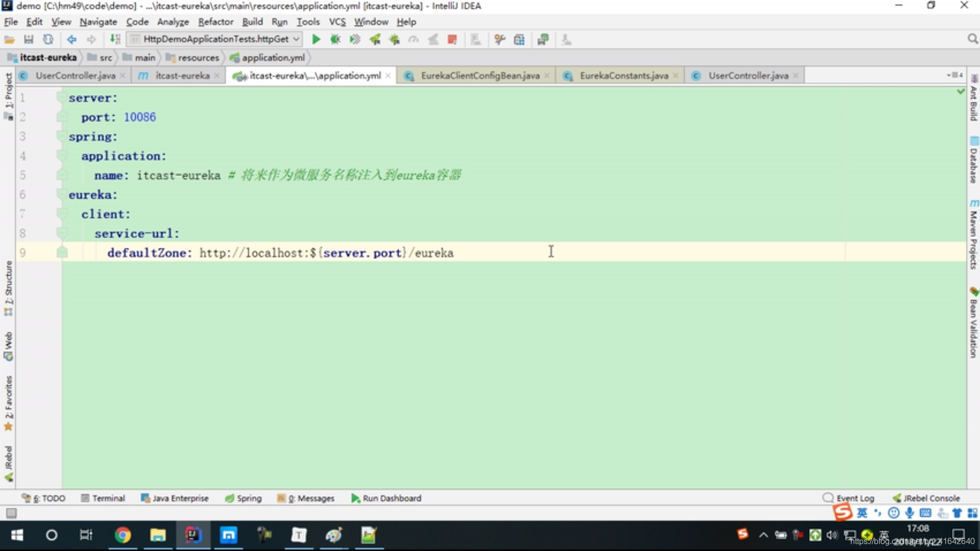Open the Spring tool window
The height and width of the screenshot is (551, 980).
tap(243, 498)
